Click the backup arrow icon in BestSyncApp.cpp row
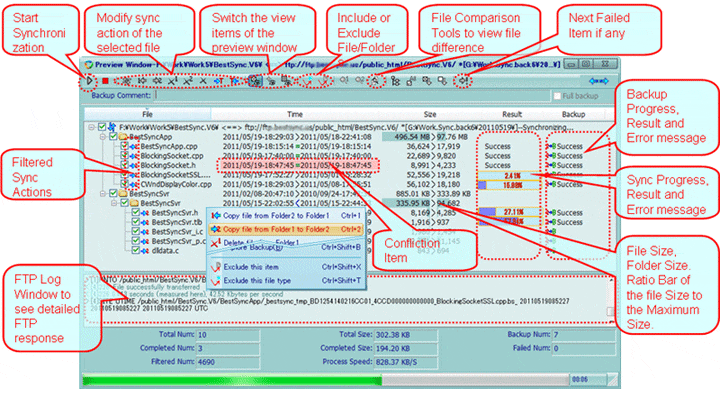Screen dimensions: 720x395 tap(551, 147)
